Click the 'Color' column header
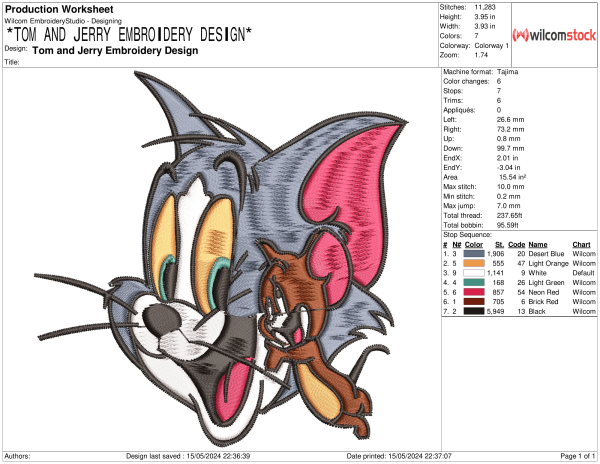The height and width of the screenshot is (464, 600). pos(474,244)
